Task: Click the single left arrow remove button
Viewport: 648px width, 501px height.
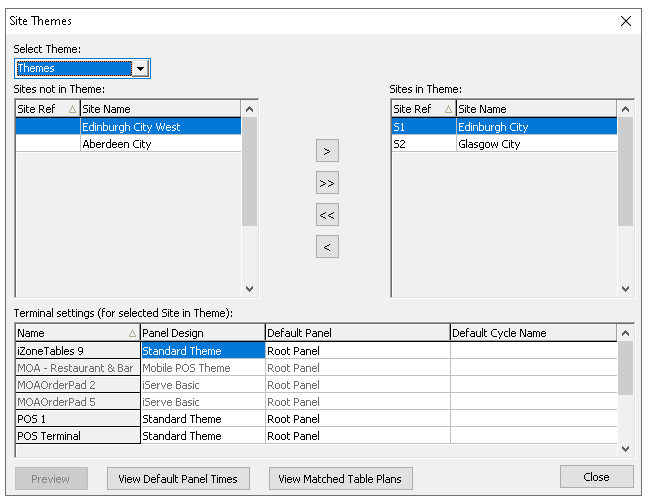Action: 327,246
